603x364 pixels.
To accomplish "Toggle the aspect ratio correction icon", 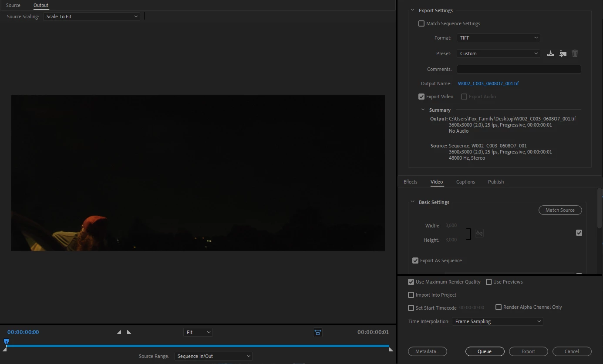I will point(318,332).
